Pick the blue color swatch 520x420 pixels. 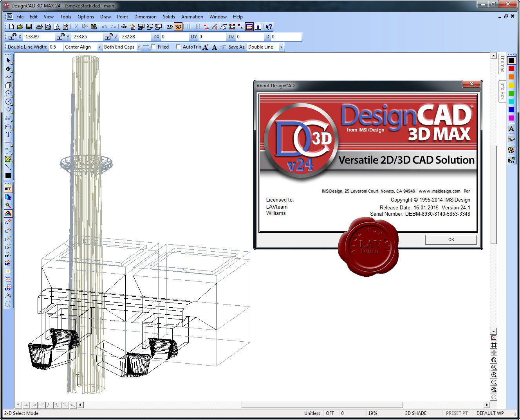pos(511,110)
